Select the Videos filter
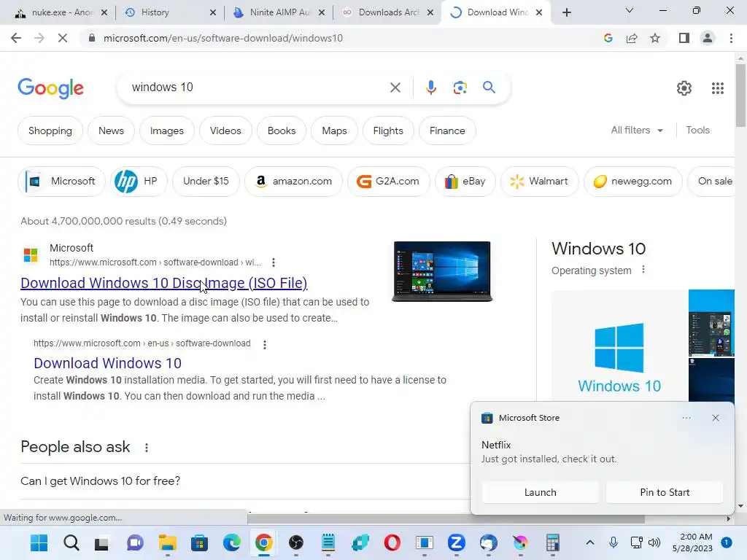 click(x=225, y=131)
